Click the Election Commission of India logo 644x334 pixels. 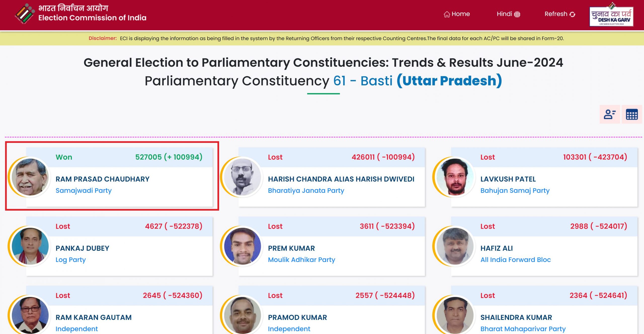click(25, 14)
